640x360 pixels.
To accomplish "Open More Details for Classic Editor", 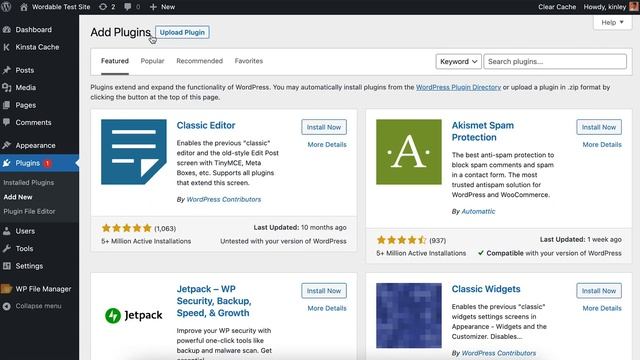I will (327, 144).
